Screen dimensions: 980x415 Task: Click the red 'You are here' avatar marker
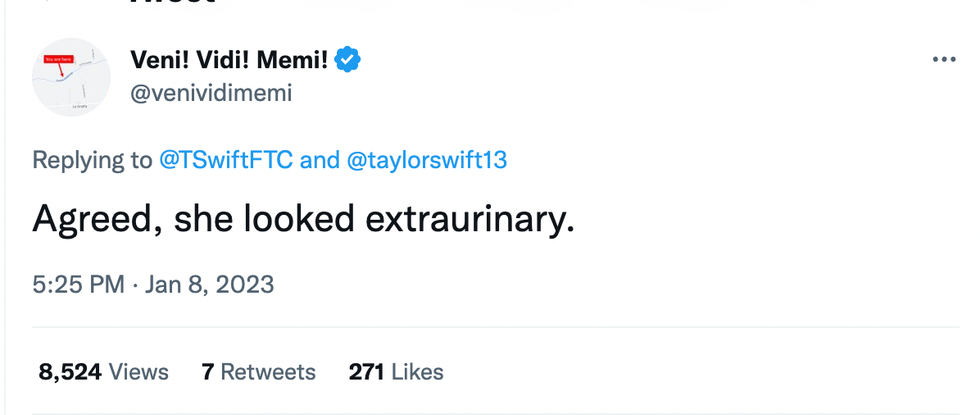[x=58, y=61]
